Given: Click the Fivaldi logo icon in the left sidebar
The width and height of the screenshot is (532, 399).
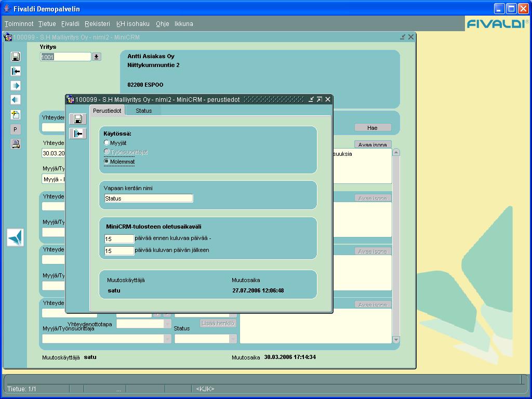Looking at the screenshot, I should (x=15, y=237).
